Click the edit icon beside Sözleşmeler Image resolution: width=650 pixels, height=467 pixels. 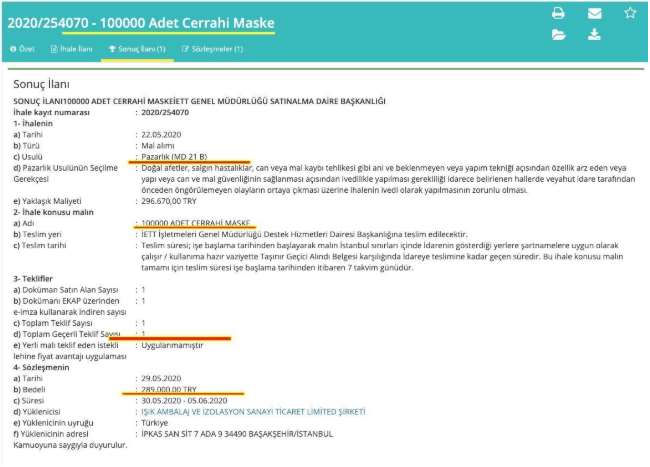(x=185, y=48)
